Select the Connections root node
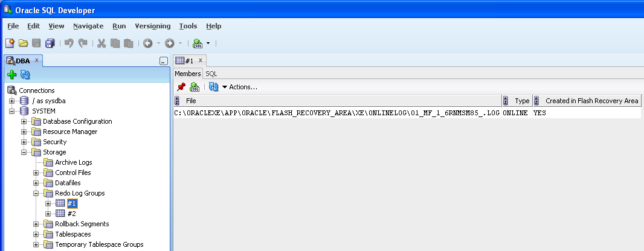Image resolution: width=644 pixels, height=251 pixels. (37, 91)
